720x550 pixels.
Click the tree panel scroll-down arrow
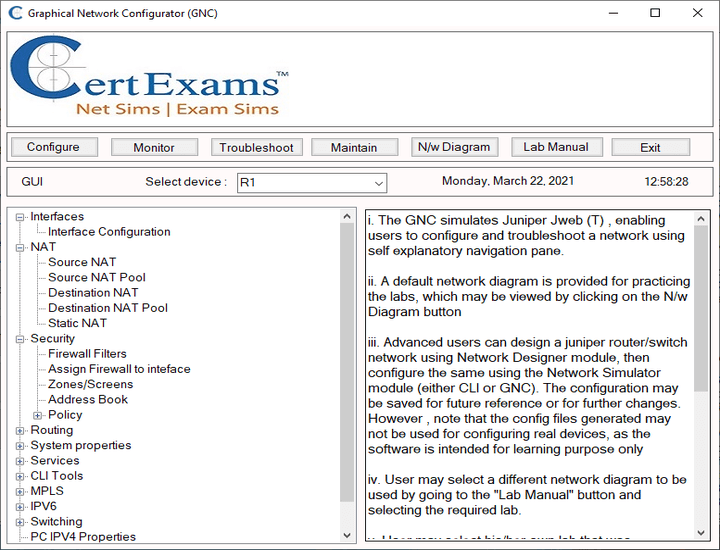tap(347, 535)
